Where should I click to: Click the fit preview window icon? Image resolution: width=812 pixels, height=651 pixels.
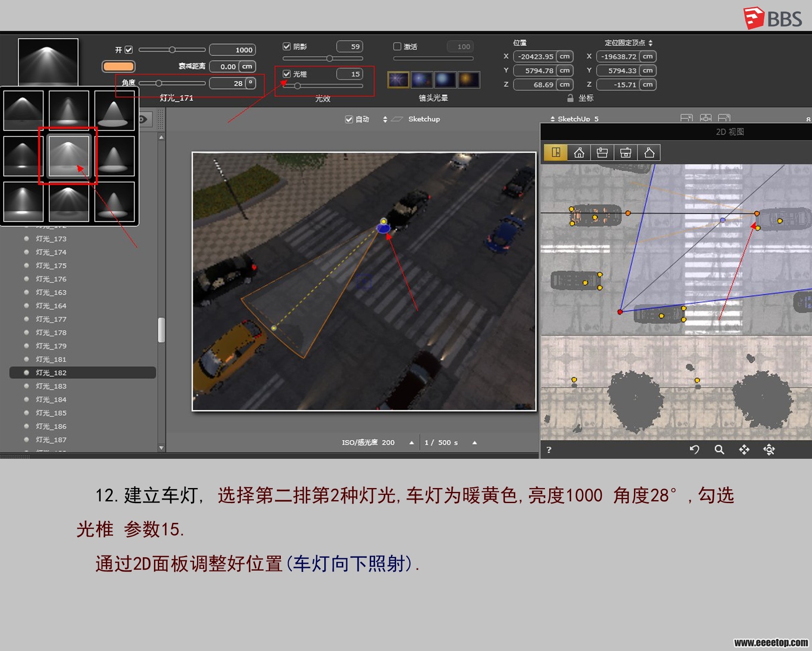click(705, 118)
